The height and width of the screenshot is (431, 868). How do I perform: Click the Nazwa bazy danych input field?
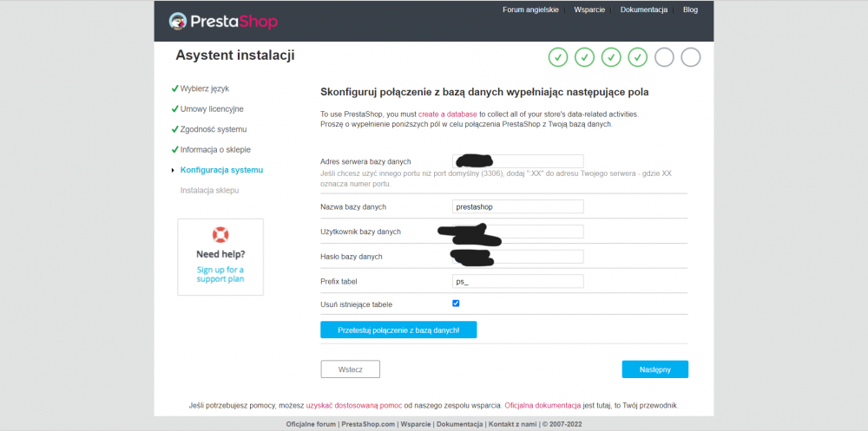(518, 206)
